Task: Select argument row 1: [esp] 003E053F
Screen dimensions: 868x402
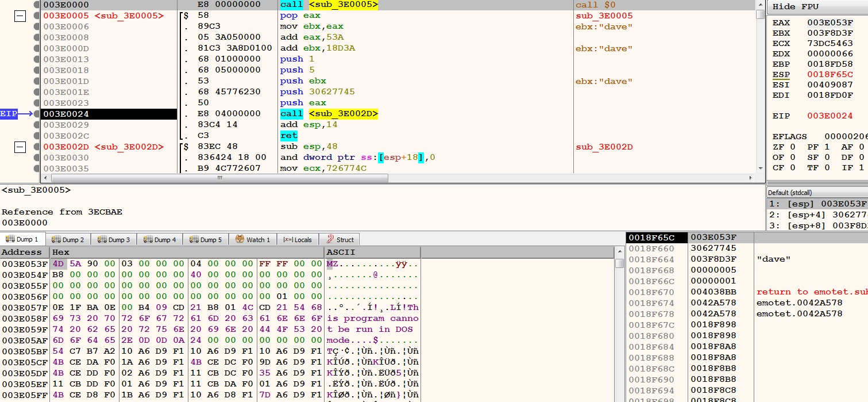Action: 818,204
